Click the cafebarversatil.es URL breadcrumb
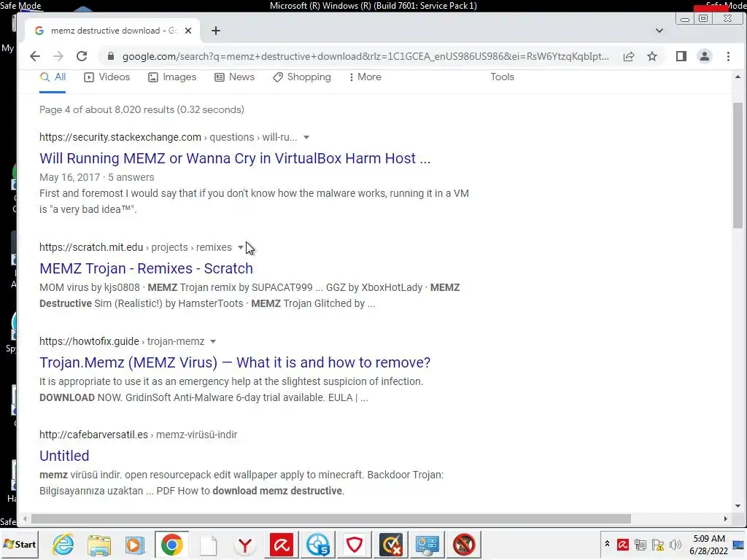Viewport: 747px width, 560px height. [x=138, y=435]
